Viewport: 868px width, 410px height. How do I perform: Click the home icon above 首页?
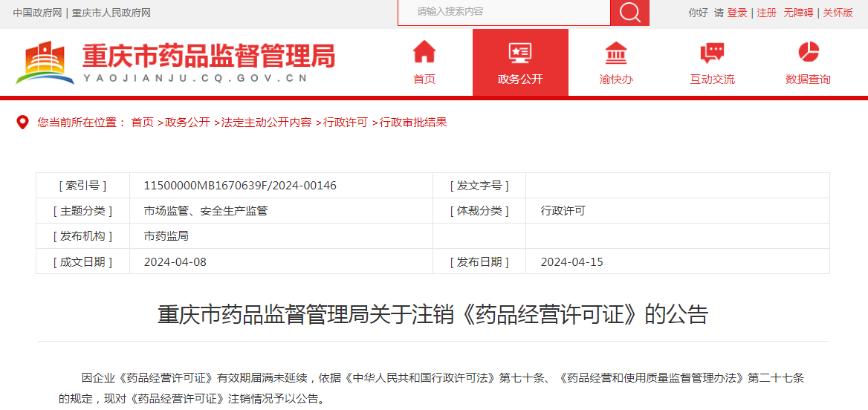pos(424,52)
